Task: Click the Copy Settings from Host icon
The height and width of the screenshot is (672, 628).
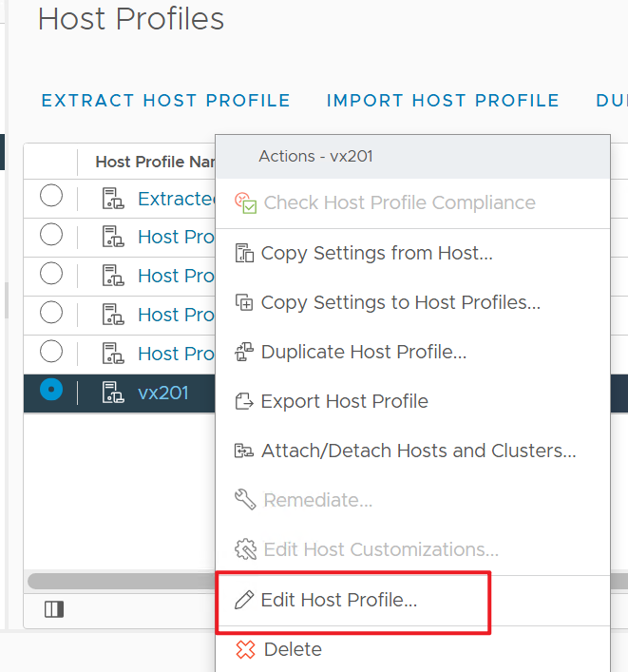Action: (244, 253)
